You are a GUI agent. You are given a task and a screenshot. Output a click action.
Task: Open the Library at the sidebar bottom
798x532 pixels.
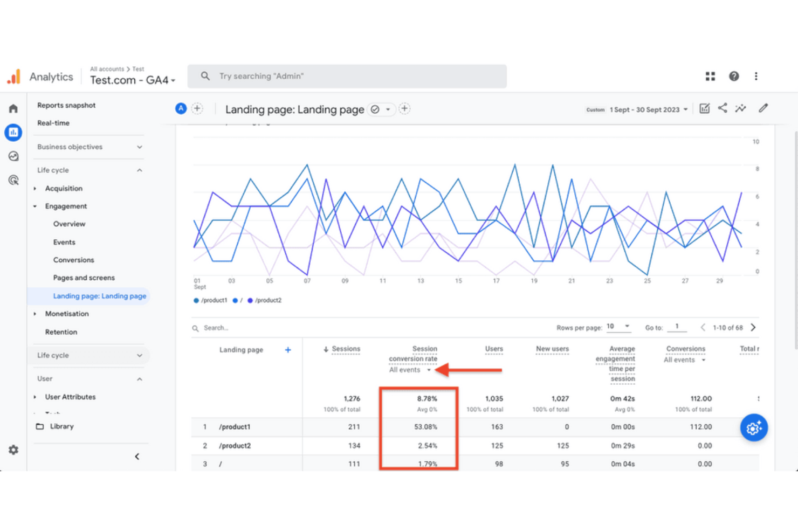(x=61, y=426)
